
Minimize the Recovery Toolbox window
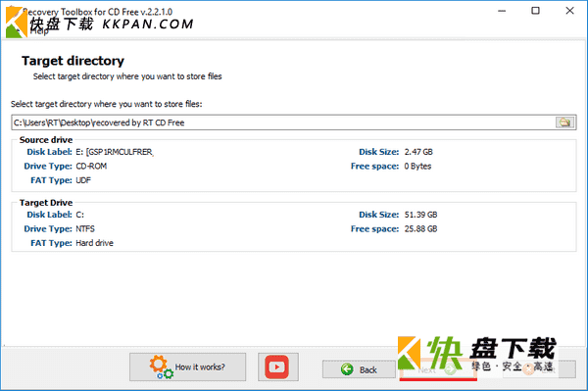tap(502, 11)
